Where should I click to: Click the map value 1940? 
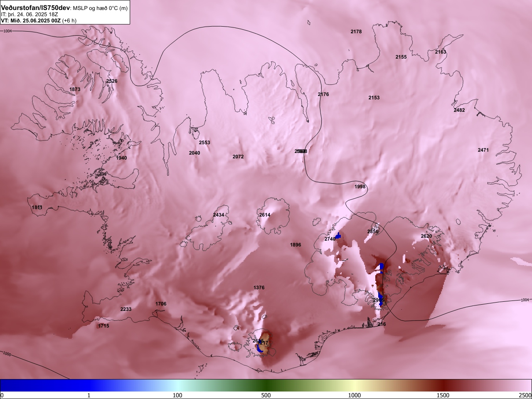121,158
